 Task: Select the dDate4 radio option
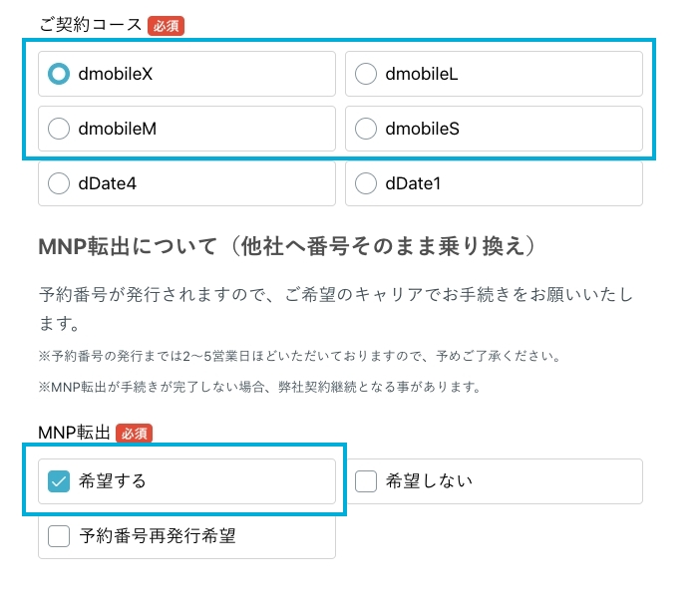pos(59,183)
